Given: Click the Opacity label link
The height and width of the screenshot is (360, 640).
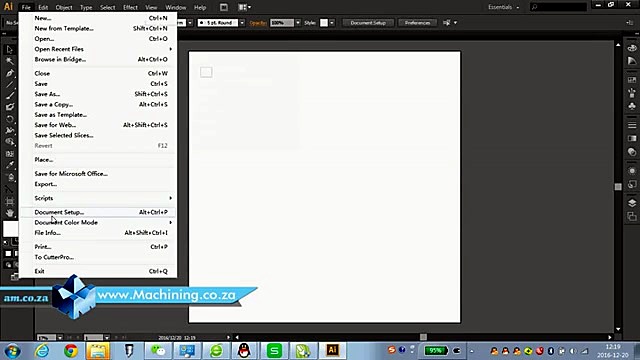Looking at the screenshot, I should pyautogui.click(x=258, y=23).
